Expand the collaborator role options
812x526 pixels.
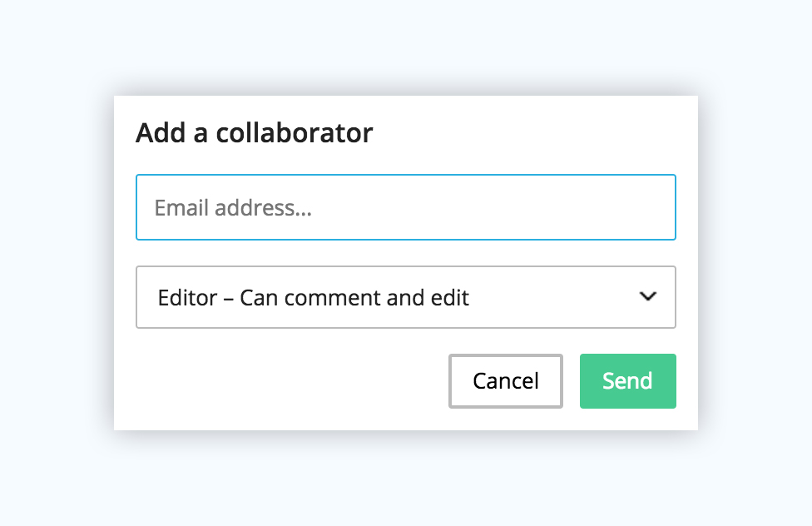coord(405,297)
